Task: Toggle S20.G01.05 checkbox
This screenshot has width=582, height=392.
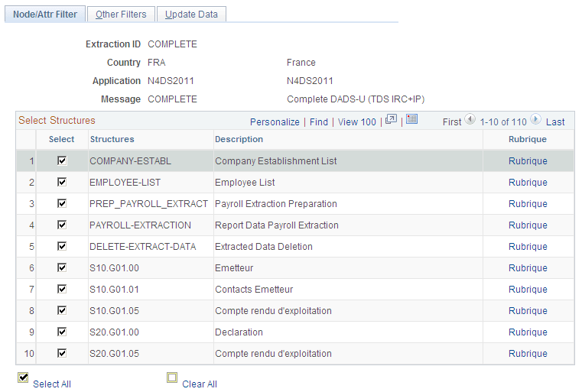Action: click(x=62, y=353)
